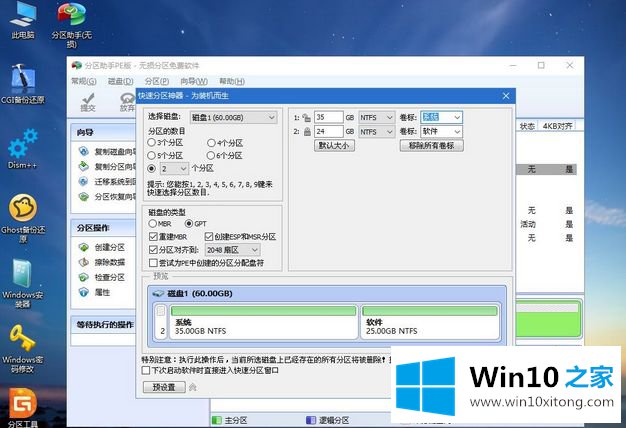
Task: Select the 系统 35.00GB NTFS preview partition
Action: coord(263,322)
